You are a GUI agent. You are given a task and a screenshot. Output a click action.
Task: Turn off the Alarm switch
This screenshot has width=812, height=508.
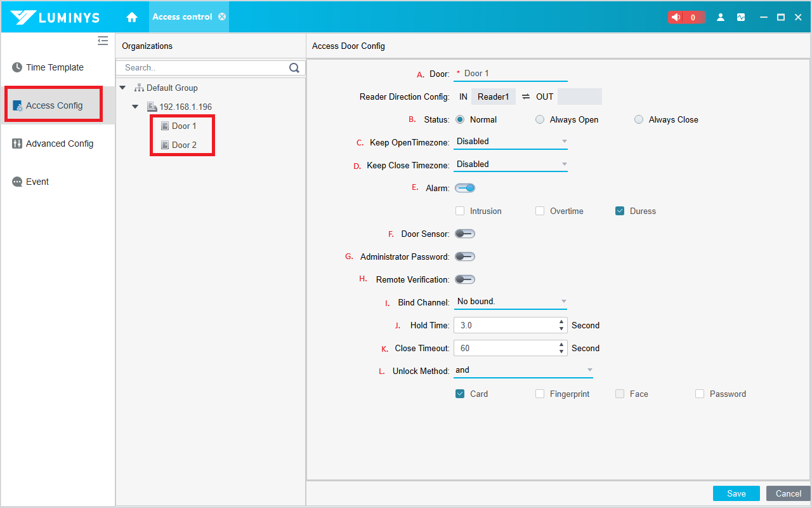click(465, 188)
